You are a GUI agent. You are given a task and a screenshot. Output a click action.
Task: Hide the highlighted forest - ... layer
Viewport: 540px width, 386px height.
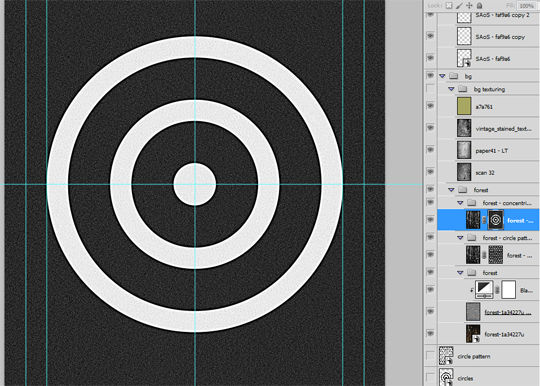click(430, 220)
